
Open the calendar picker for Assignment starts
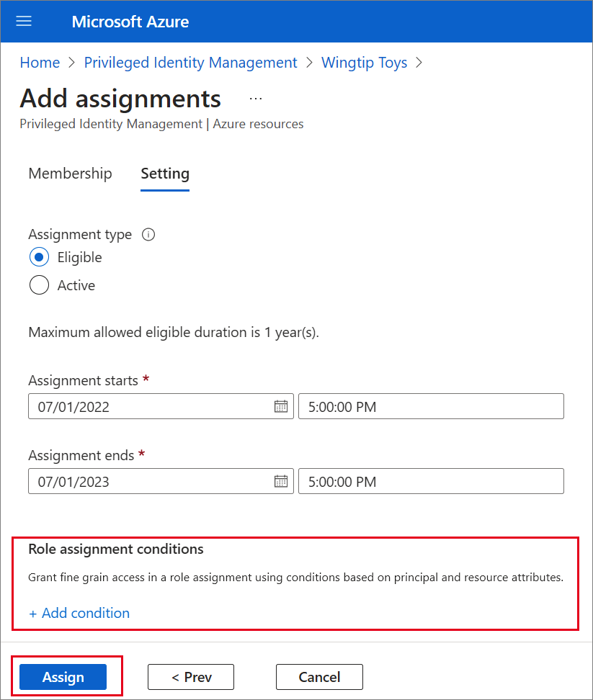(x=282, y=406)
